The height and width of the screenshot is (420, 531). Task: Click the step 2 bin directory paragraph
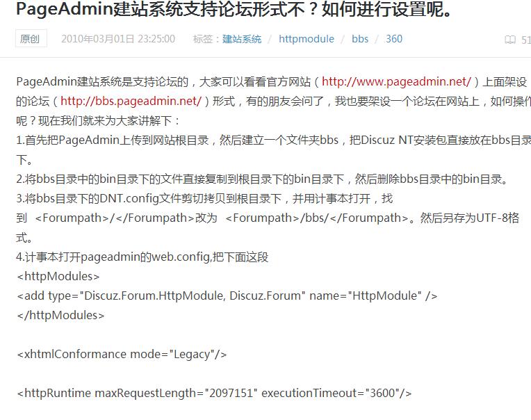pos(263,179)
